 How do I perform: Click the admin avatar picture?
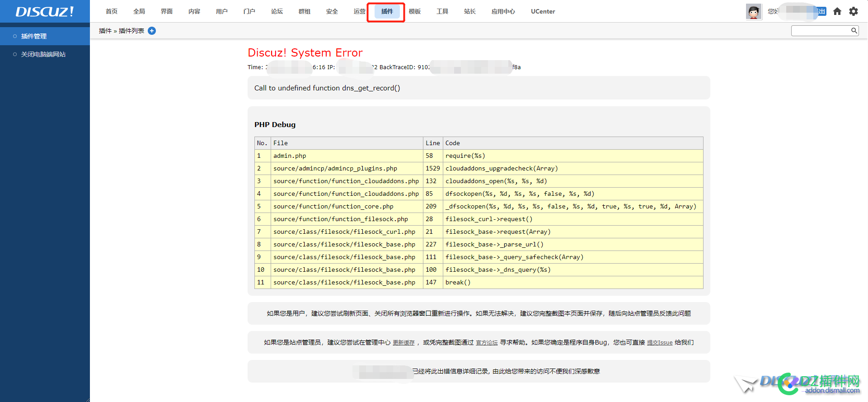(x=754, y=11)
